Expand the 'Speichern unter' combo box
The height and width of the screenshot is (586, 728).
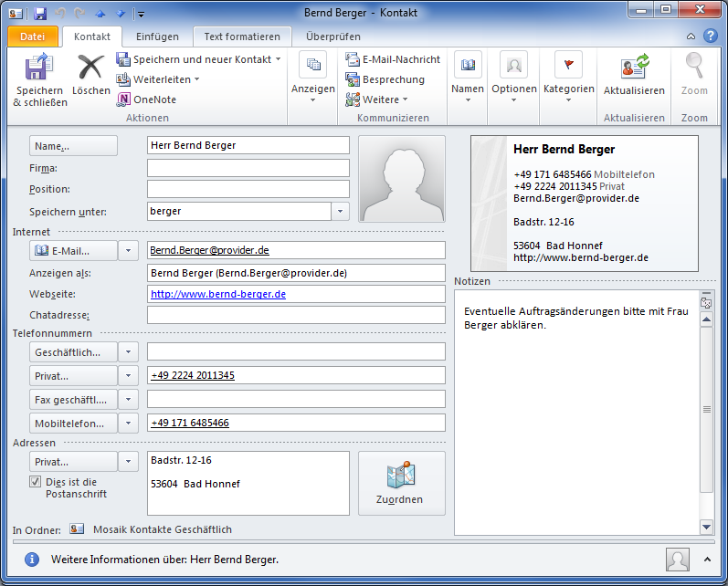341,211
